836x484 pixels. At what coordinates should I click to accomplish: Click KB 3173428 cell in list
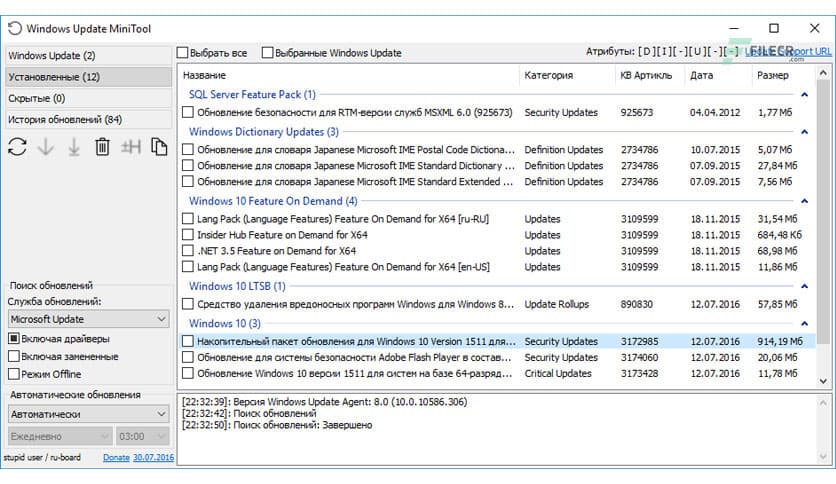pyautogui.click(x=639, y=373)
